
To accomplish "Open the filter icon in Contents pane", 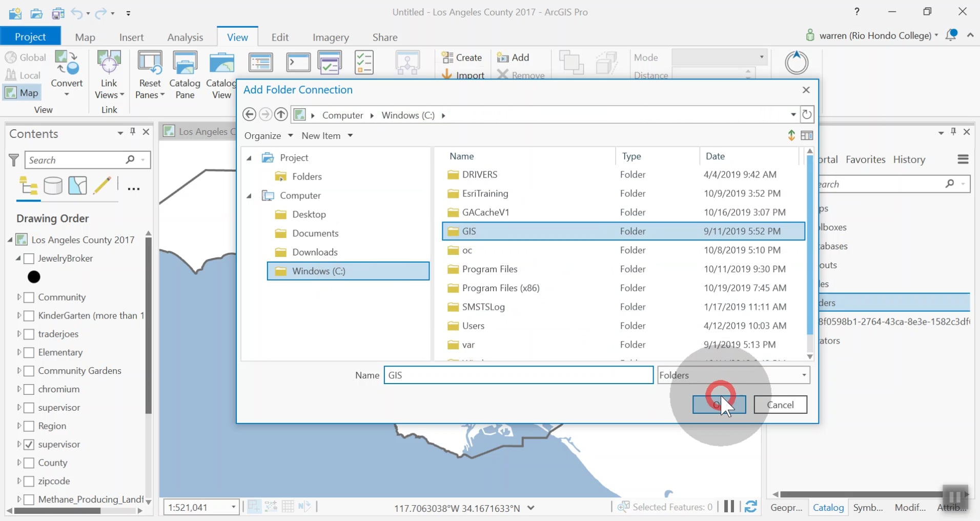I will [13, 159].
